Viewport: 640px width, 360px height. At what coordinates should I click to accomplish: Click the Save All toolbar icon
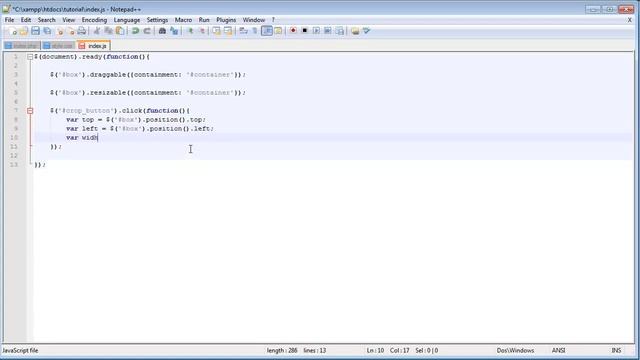[x=47, y=31]
